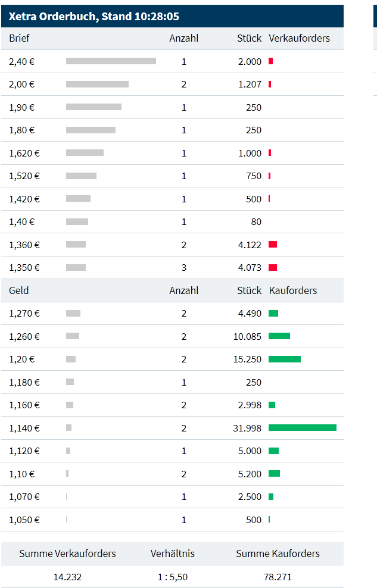
Task: Click the Geld column header
Action: 19,290
